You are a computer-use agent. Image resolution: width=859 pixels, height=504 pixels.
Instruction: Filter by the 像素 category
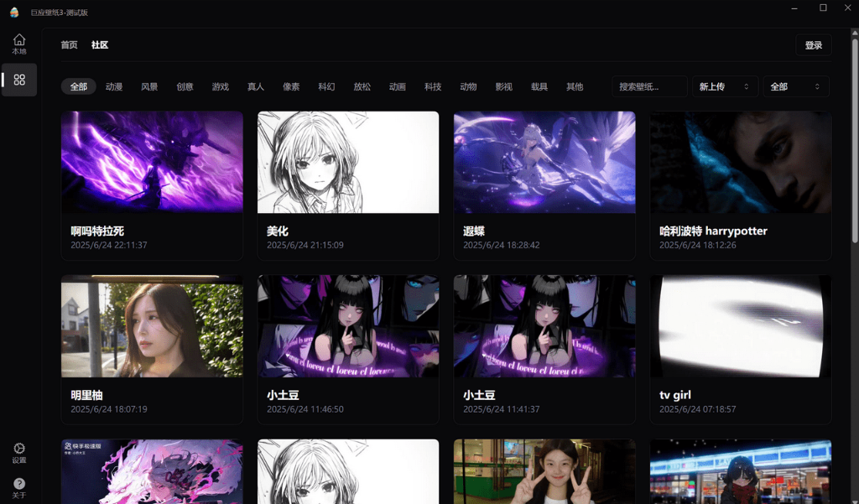(x=290, y=86)
